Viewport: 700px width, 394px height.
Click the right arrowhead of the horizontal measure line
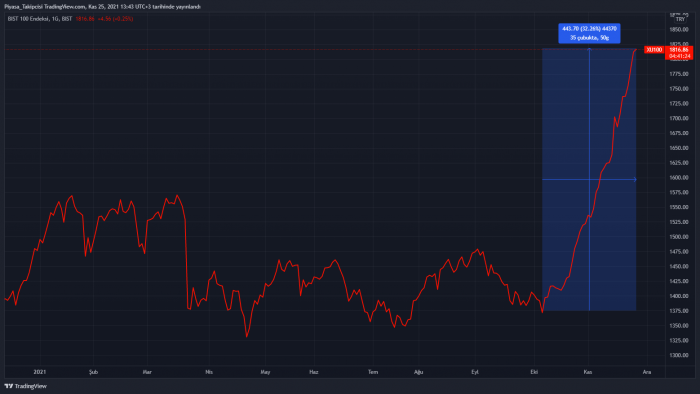coord(634,179)
